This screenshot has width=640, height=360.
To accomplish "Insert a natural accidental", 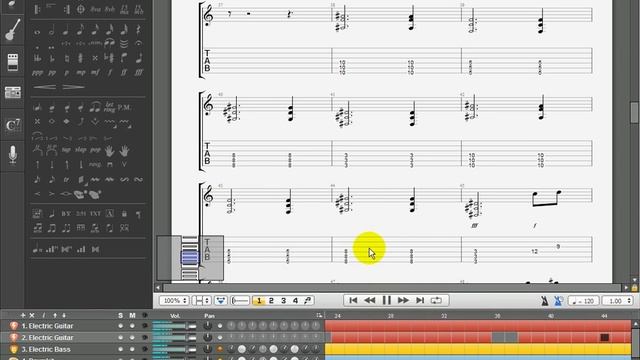I will (66, 58).
